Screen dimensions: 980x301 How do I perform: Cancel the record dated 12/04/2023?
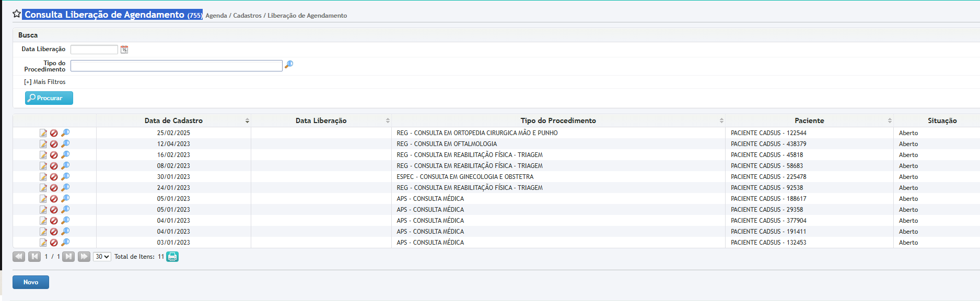click(54, 144)
